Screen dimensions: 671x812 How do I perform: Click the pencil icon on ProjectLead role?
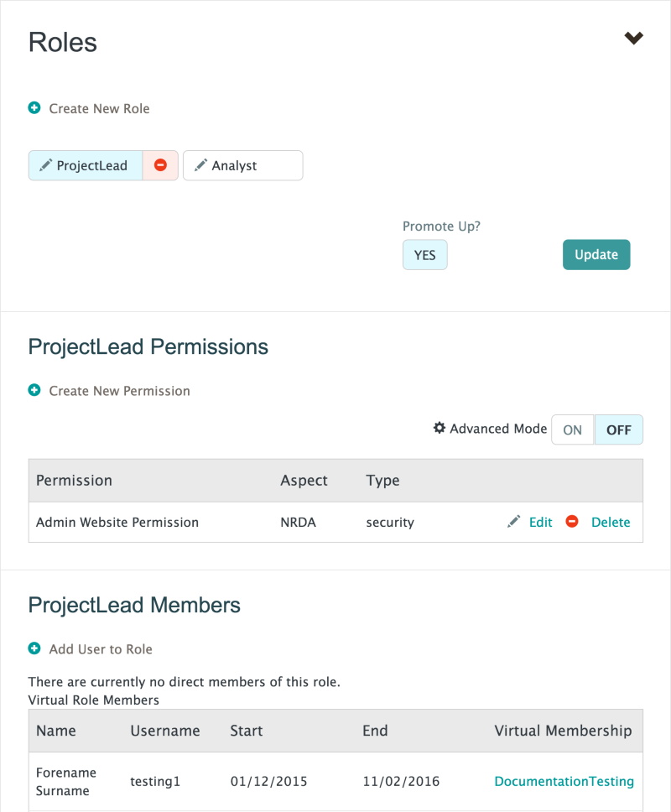point(45,165)
